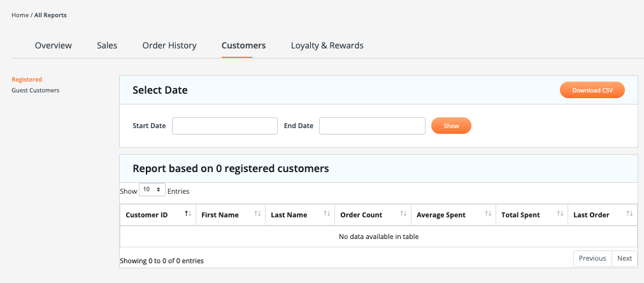Click sort arrows in Order Count column
Viewport: 644px width, 283px height.
pos(403,214)
